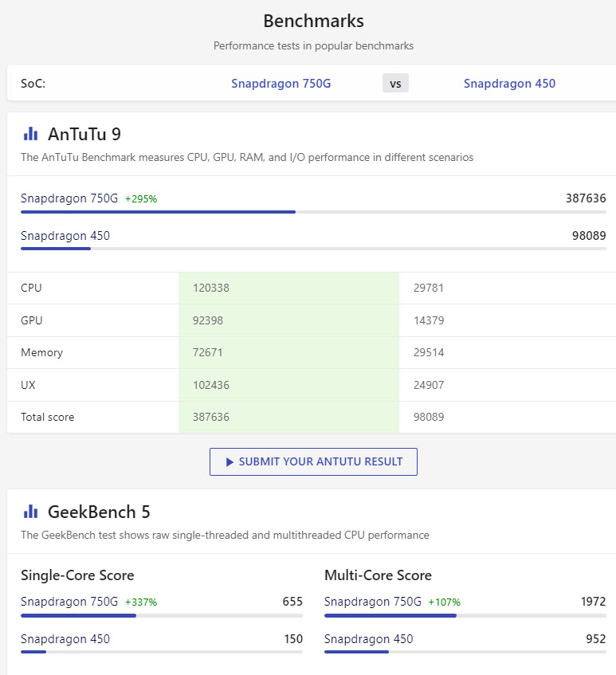Click the 1972 multi-core score value
This screenshot has width=616, height=675.
(593, 602)
